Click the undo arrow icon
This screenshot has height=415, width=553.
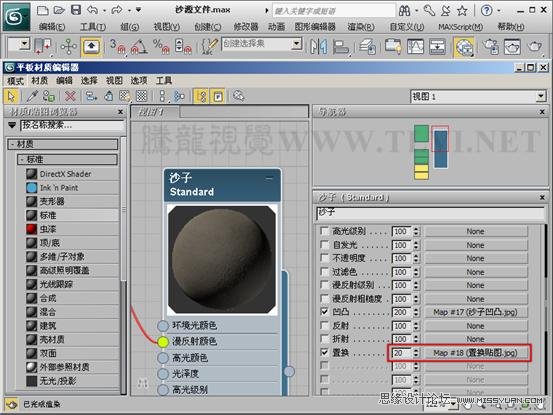[93, 10]
